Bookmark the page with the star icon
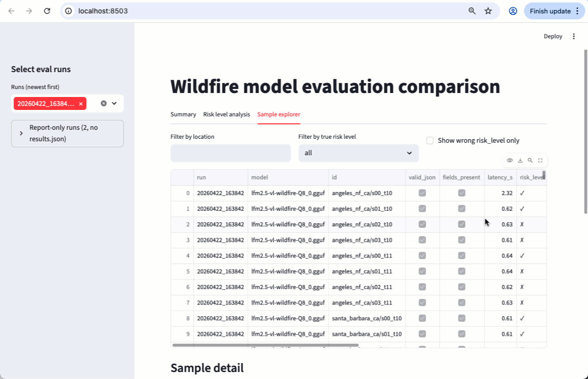 click(x=488, y=10)
